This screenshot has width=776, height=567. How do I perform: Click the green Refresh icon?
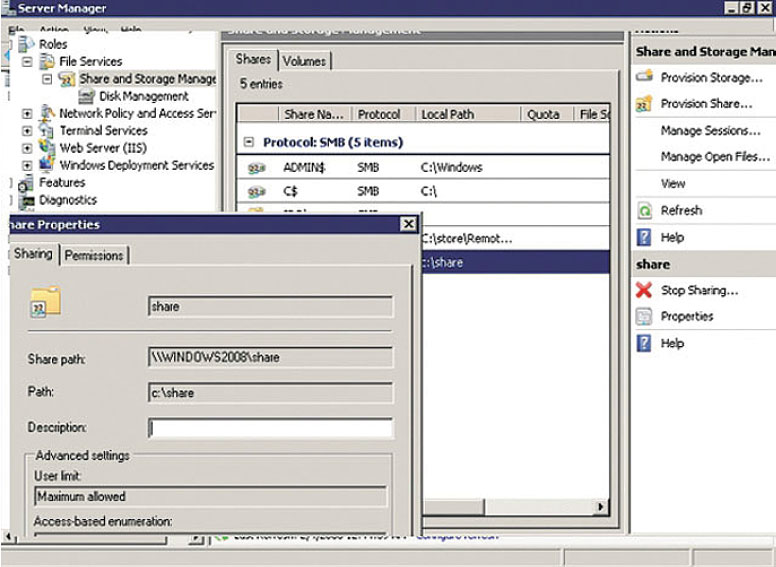pos(644,211)
